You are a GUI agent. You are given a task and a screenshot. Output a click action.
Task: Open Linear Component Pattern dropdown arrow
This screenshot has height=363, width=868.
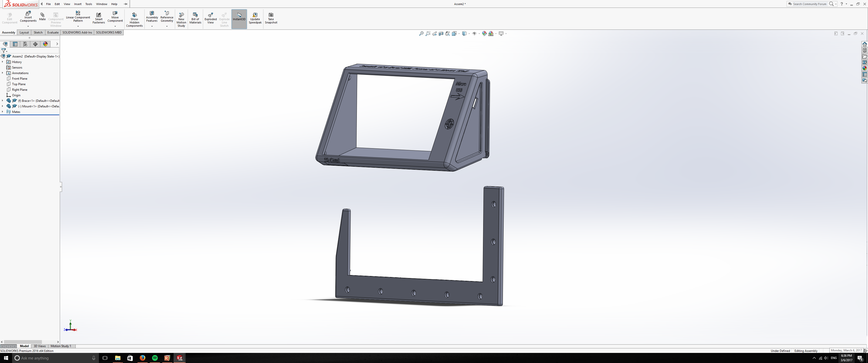[78, 26]
